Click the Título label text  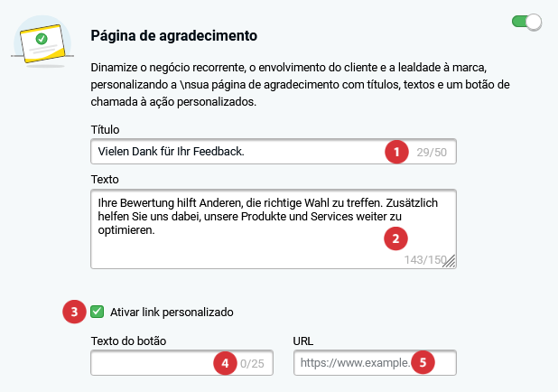pyautogui.click(x=105, y=129)
